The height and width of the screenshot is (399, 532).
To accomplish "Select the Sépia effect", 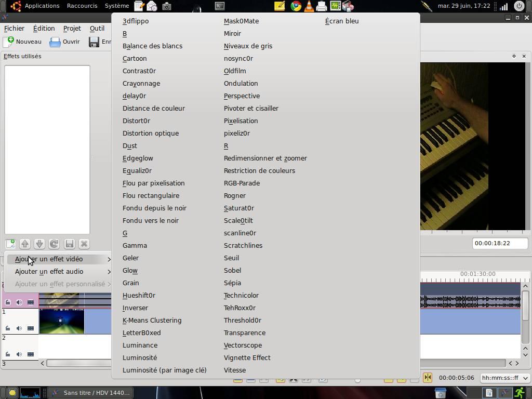I will tap(232, 283).
